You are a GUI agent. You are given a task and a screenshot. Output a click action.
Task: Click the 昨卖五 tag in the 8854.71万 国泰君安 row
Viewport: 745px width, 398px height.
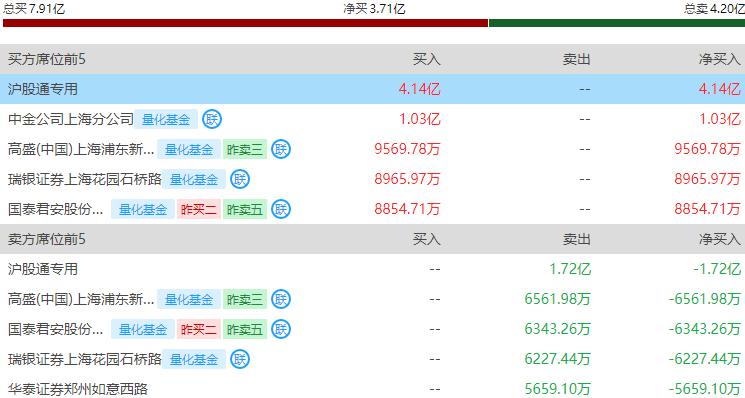pyautogui.click(x=245, y=209)
